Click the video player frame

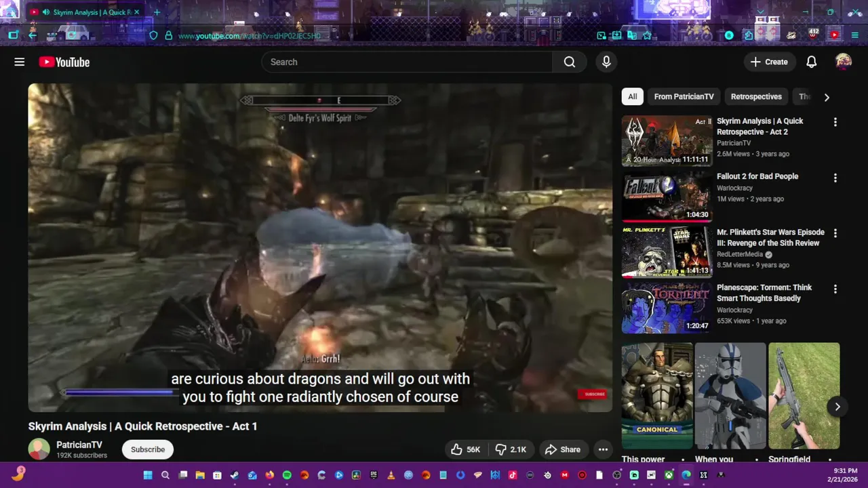click(320, 247)
